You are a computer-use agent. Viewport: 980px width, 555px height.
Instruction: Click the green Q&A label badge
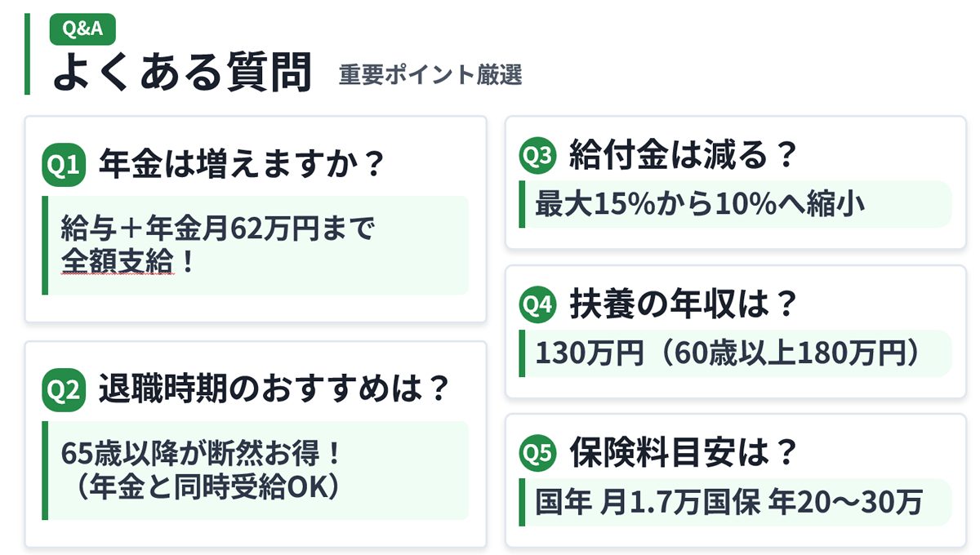tap(82, 30)
